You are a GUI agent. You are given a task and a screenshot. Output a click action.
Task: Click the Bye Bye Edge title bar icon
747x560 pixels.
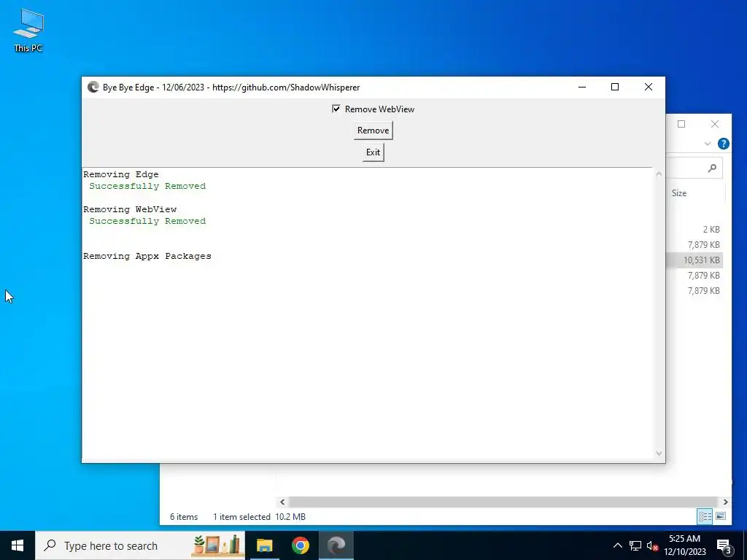click(x=93, y=87)
